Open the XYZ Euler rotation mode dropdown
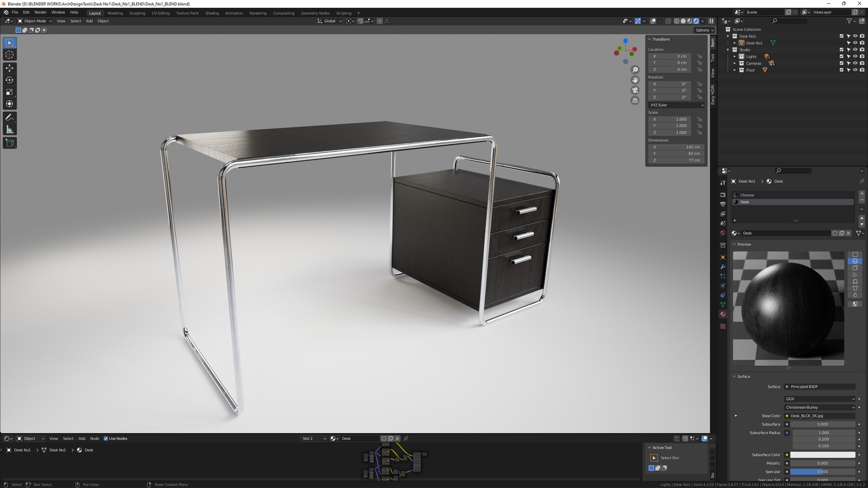 pos(676,105)
